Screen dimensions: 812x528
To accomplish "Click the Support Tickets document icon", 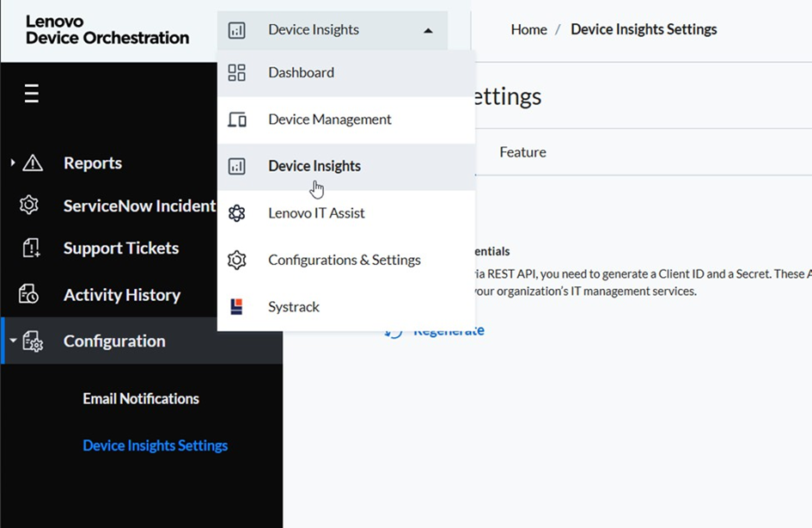I will pyautogui.click(x=30, y=249).
